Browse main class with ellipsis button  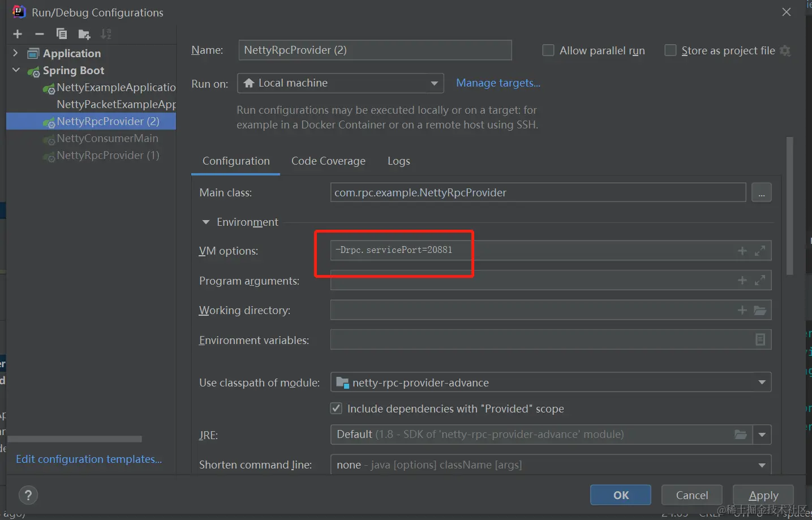pos(762,192)
